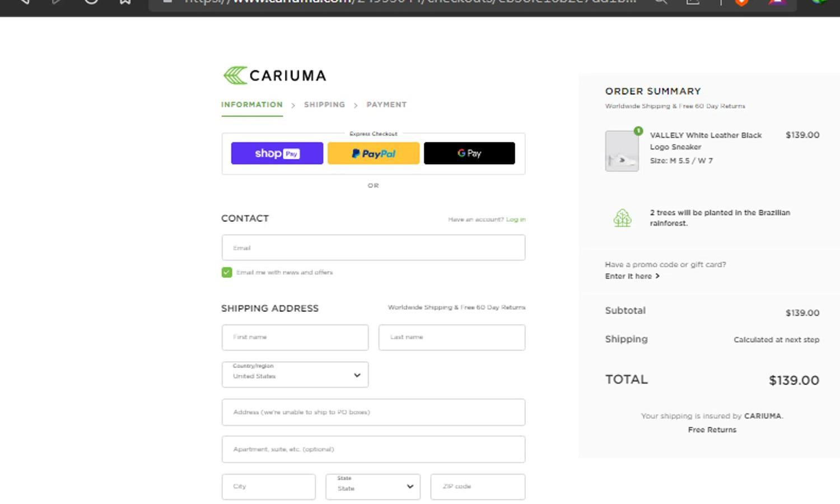The width and height of the screenshot is (840, 504).
Task: Focus the Email input field
Action: pyautogui.click(x=374, y=248)
